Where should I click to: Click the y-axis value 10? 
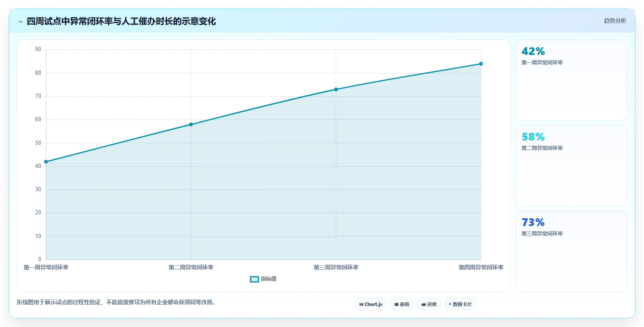click(x=38, y=236)
